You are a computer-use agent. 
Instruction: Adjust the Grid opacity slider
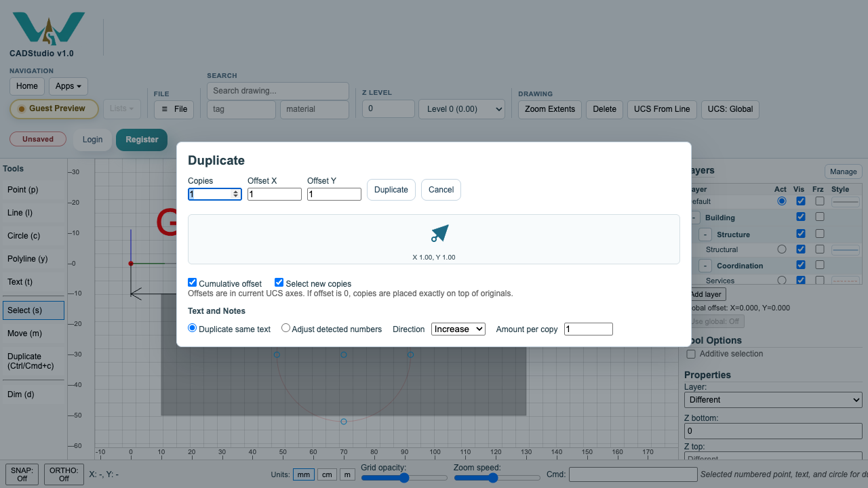point(404,478)
